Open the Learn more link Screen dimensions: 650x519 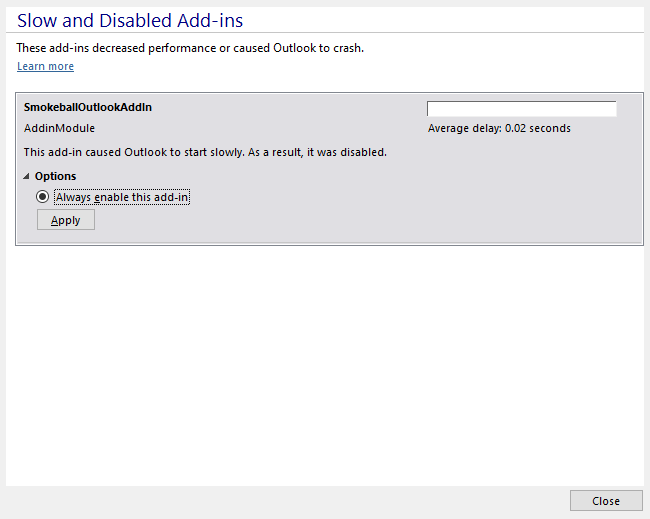(45, 66)
